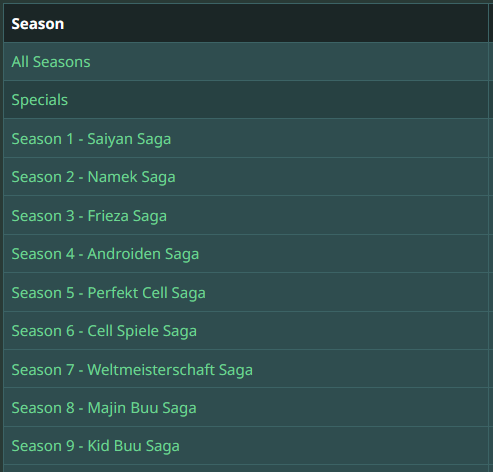
Task: Open the Specials link
Action: point(40,100)
